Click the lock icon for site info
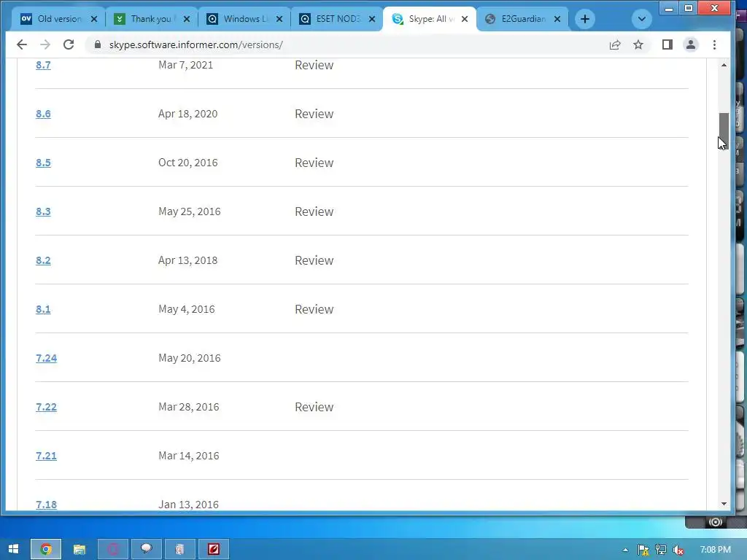 click(98, 44)
